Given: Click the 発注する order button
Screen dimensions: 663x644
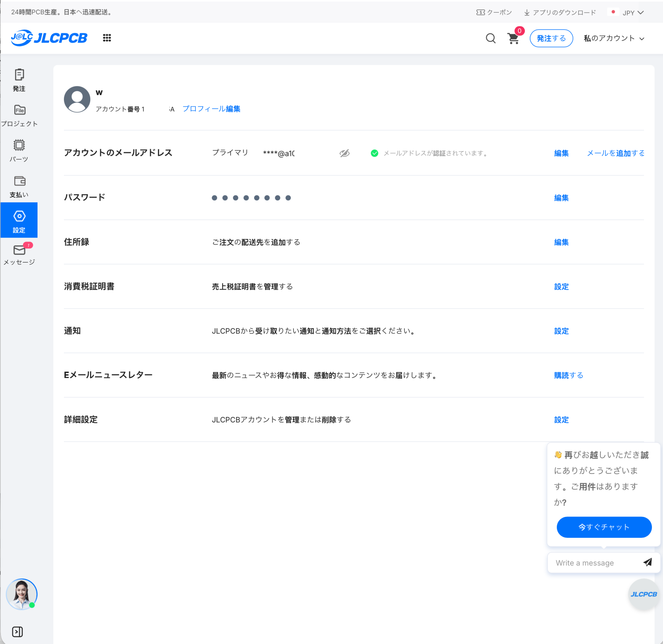Looking at the screenshot, I should click(551, 38).
